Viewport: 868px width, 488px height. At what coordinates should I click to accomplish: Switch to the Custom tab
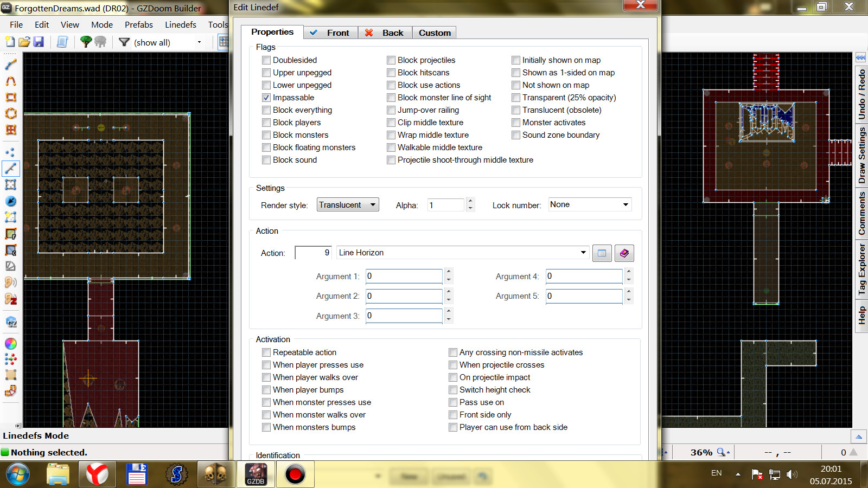[x=434, y=33]
